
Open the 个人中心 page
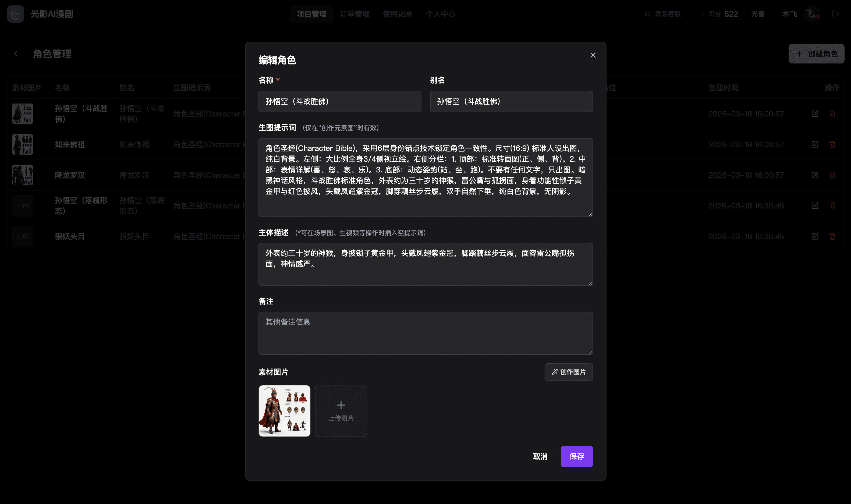(x=441, y=14)
